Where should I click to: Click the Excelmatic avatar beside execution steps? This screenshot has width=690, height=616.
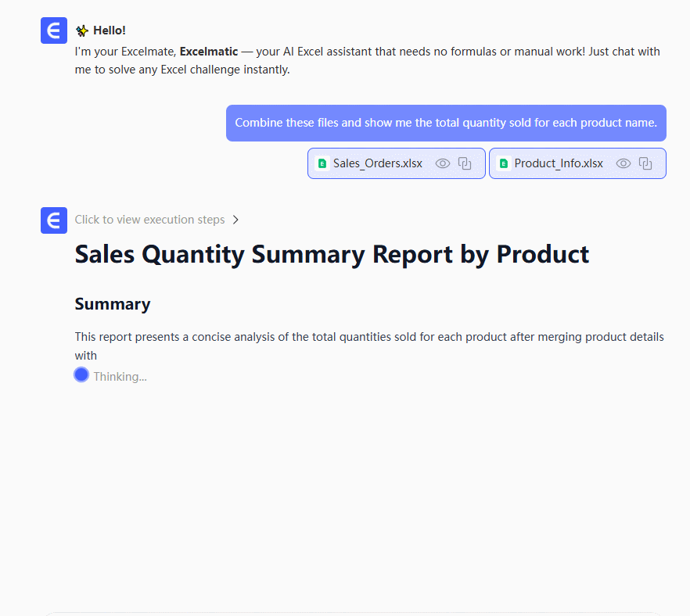point(54,220)
